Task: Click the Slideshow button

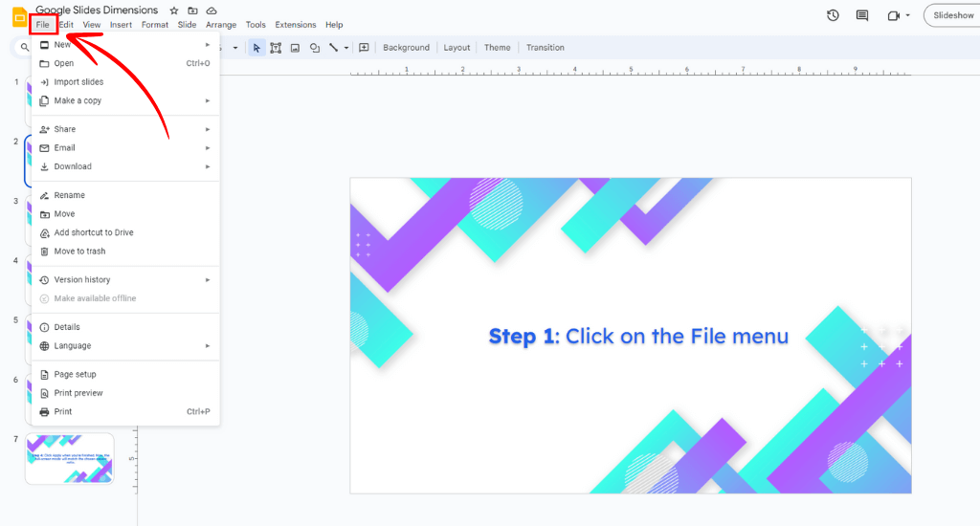Action: point(952,15)
